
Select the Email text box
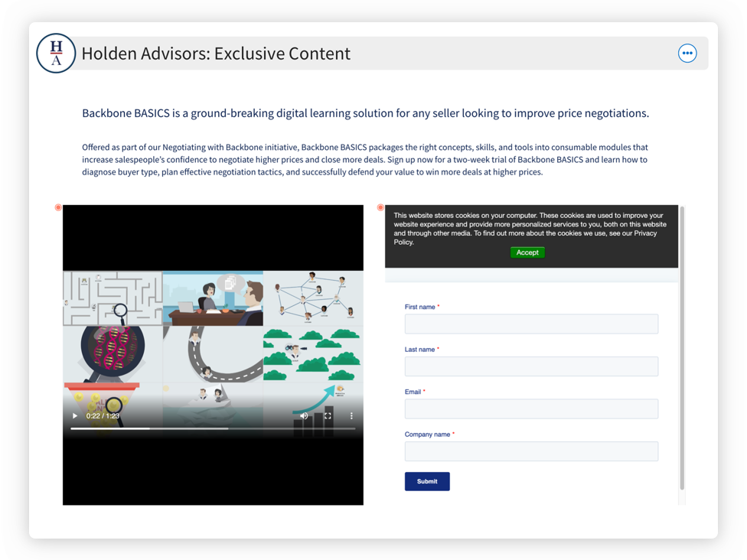(x=531, y=409)
